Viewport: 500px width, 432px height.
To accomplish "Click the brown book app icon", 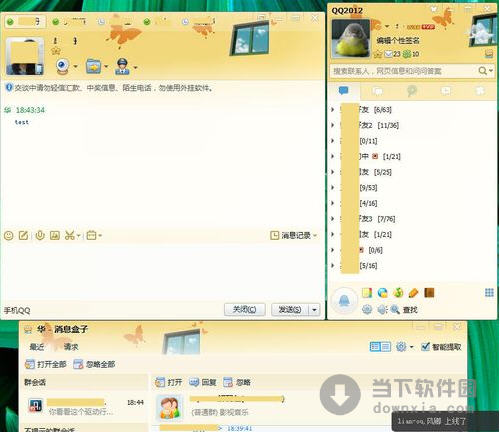I will click(429, 293).
